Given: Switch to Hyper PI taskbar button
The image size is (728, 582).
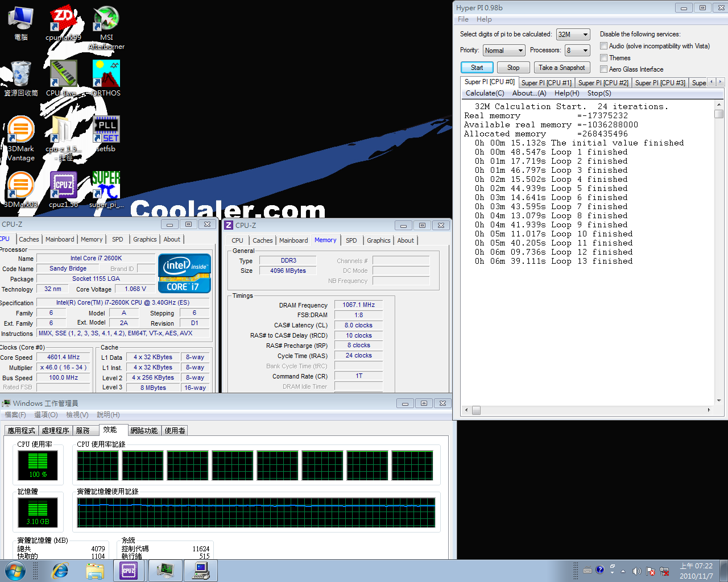Looking at the screenshot, I should point(201,570).
